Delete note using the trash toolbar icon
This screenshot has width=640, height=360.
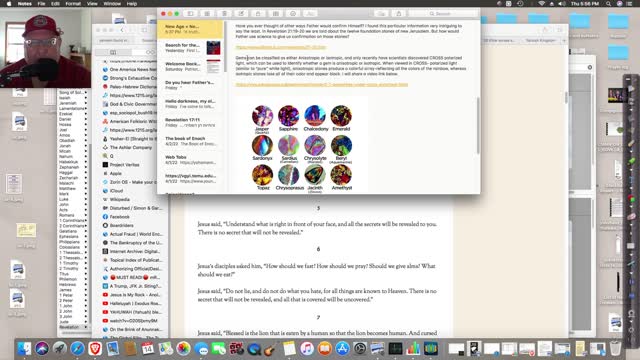coord(224,13)
